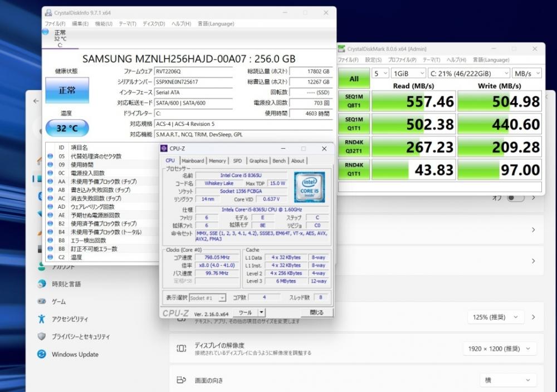Click the CrystalDiskMark bottom comment field
The image size is (557, 392).
coord(440,187)
